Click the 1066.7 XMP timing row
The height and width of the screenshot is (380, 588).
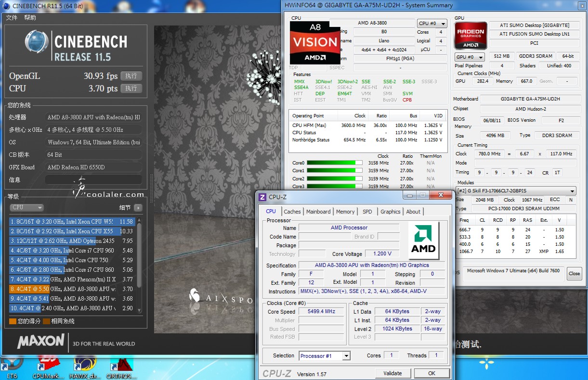[516, 252]
